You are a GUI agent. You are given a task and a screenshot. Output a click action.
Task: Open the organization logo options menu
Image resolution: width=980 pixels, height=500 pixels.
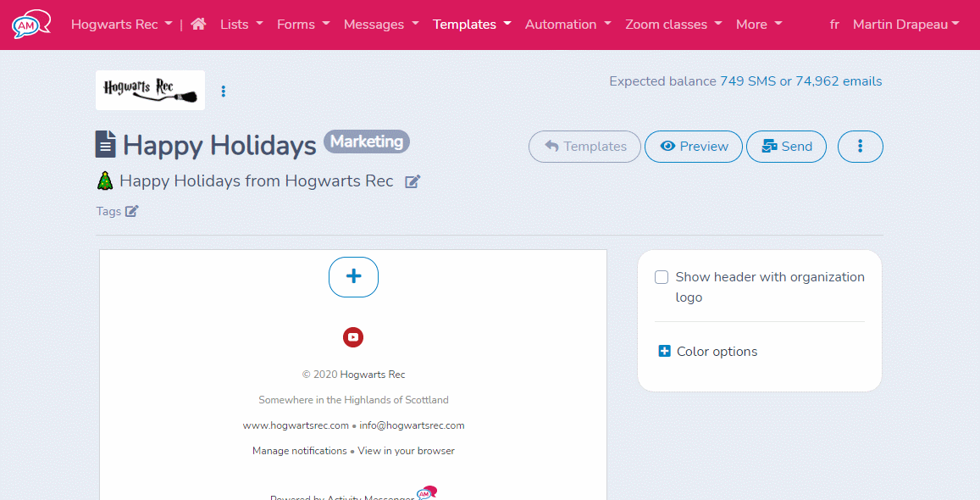tap(223, 92)
